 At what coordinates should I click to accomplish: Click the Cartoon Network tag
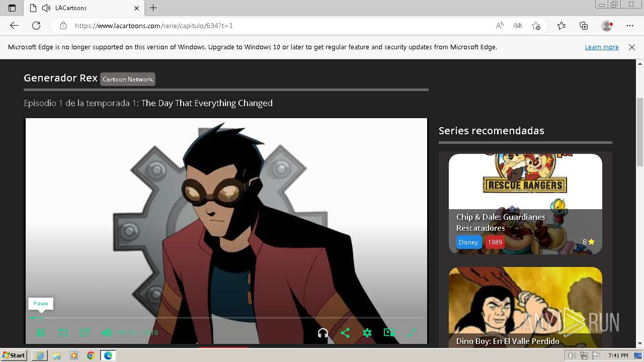[x=128, y=79]
